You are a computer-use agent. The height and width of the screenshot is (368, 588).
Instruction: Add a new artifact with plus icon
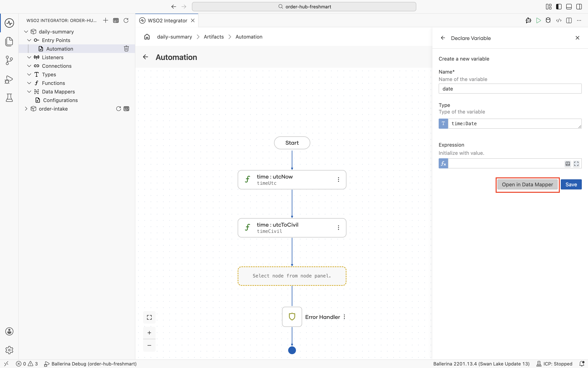(105, 20)
